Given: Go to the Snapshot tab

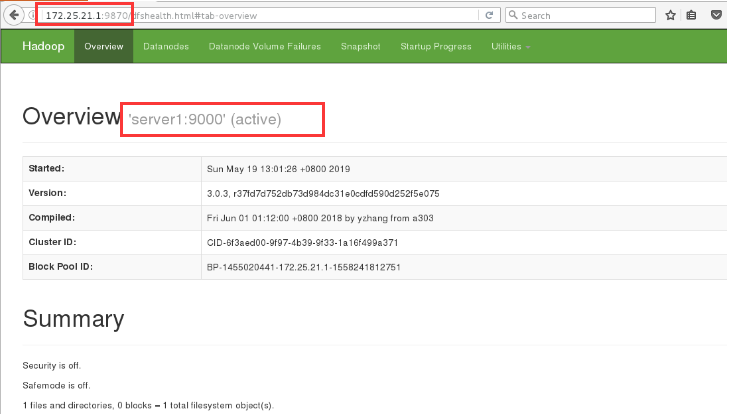Looking at the screenshot, I should pos(360,47).
